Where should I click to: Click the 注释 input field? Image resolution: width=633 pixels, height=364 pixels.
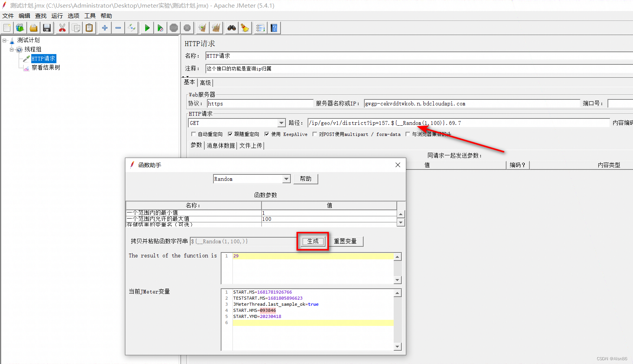[x=419, y=69]
